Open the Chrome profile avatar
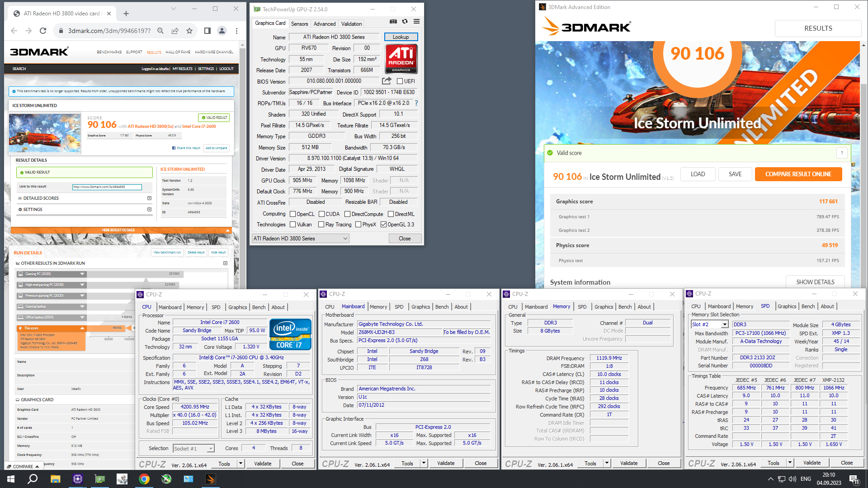The image size is (868, 488). coord(222,31)
